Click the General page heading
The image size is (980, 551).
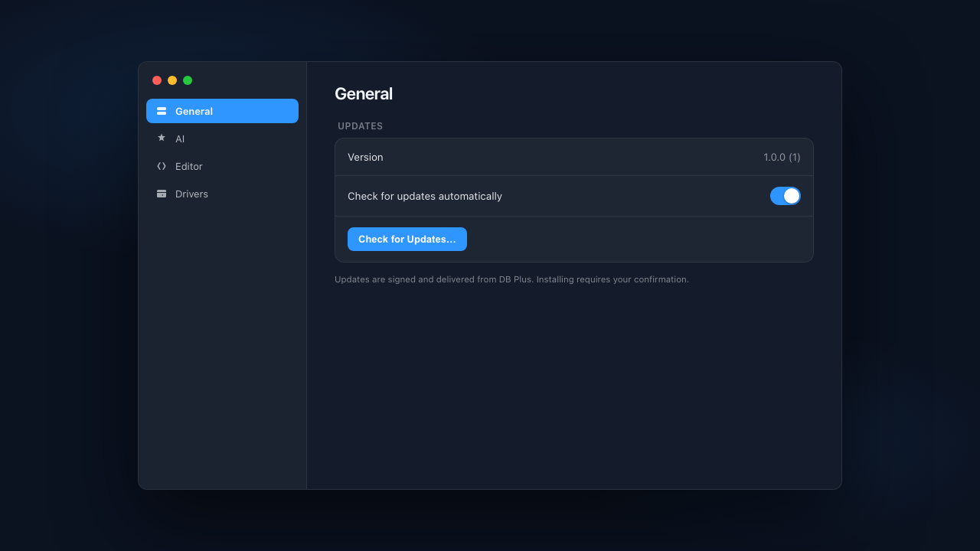click(364, 93)
